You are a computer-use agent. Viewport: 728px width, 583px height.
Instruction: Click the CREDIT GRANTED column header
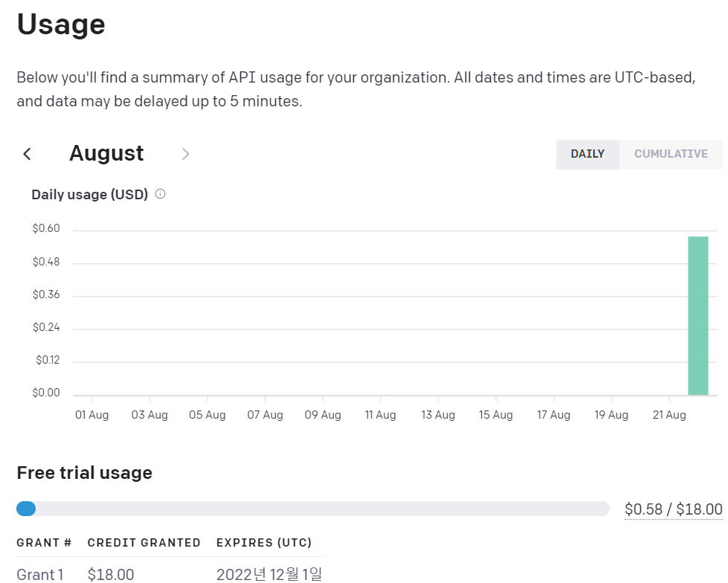(144, 543)
